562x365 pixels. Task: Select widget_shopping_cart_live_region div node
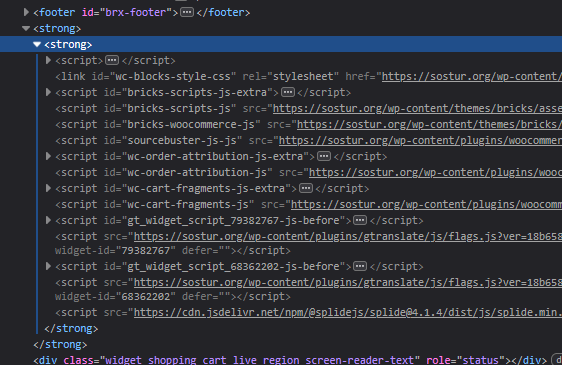[x=290, y=360]
